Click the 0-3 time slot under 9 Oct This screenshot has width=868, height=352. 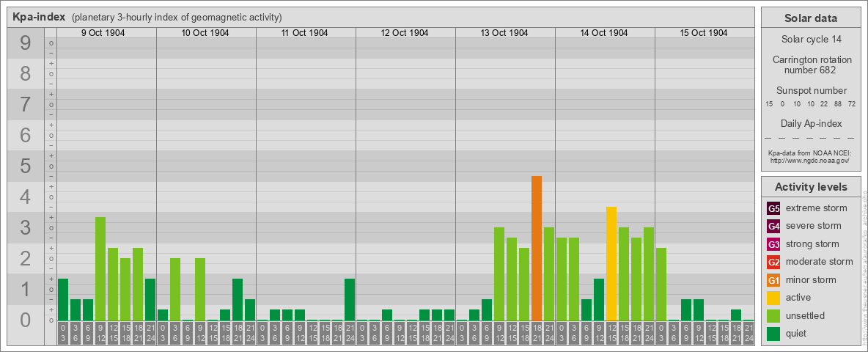click(x=63, y=334)
